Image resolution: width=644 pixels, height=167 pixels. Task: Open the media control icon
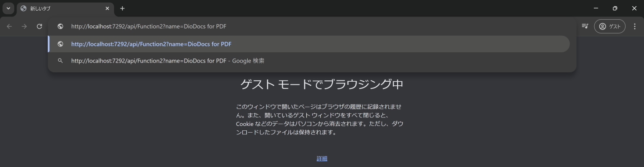(585, 26)
